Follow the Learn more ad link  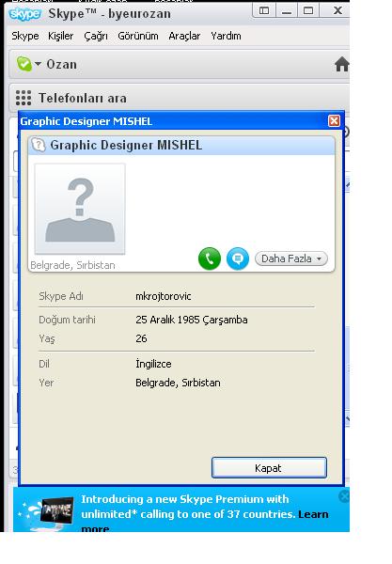coord(313,514)
